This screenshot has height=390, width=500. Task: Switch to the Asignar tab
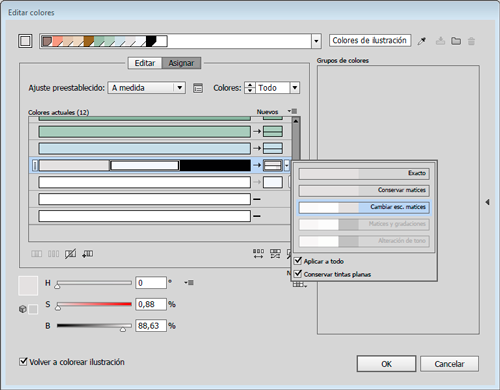tap(181, 63)
